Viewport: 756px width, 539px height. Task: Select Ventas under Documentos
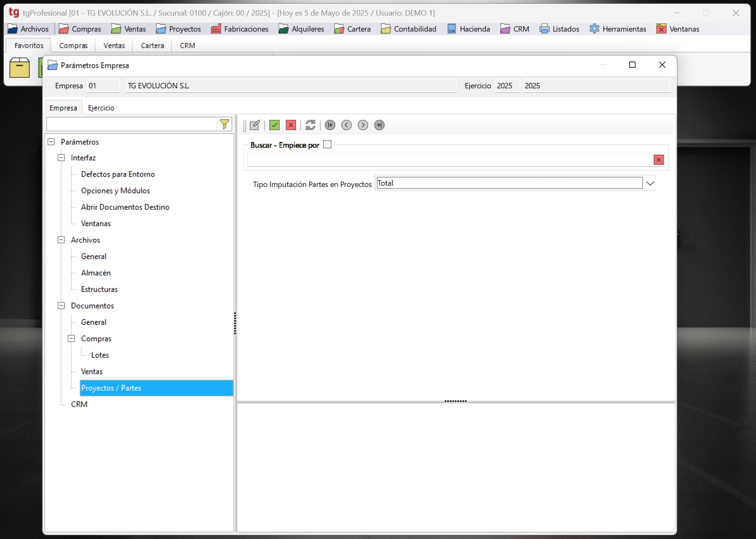pyautogui.click(x=92, y=371)
